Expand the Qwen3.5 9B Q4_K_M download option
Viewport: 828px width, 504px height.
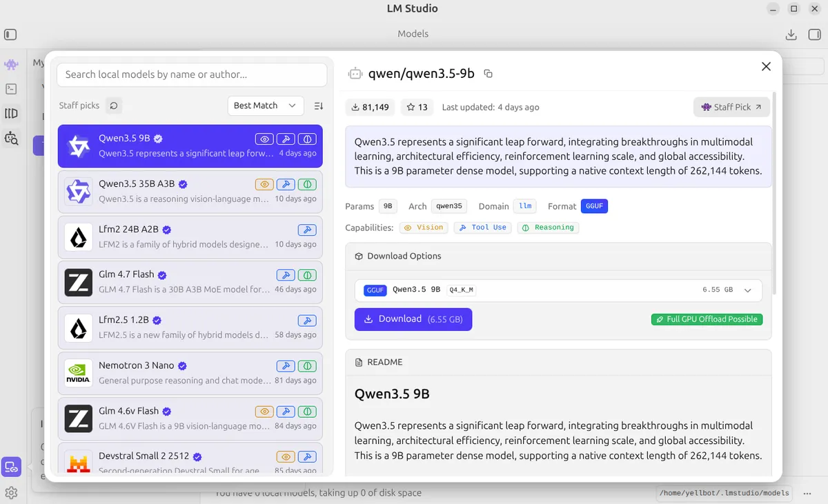pos(747,290)
